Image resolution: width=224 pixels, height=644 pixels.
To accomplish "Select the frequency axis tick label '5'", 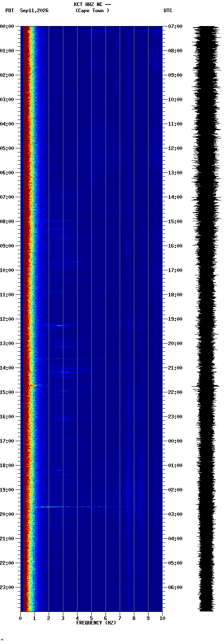I will pyautogui.click(x=91, y=618).
